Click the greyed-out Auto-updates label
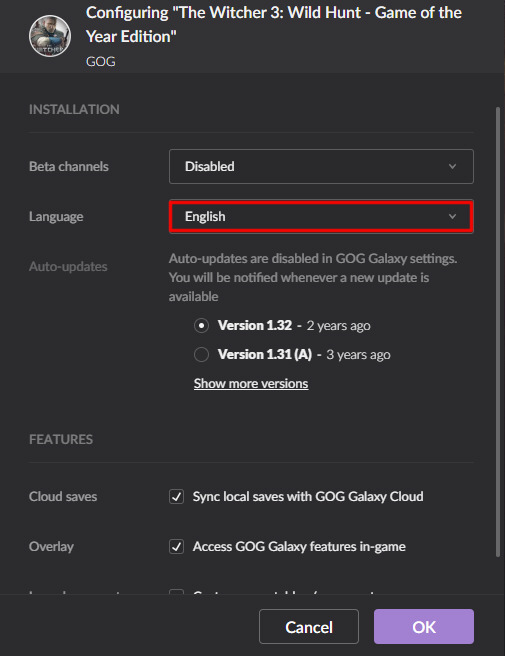 point(68,267)
